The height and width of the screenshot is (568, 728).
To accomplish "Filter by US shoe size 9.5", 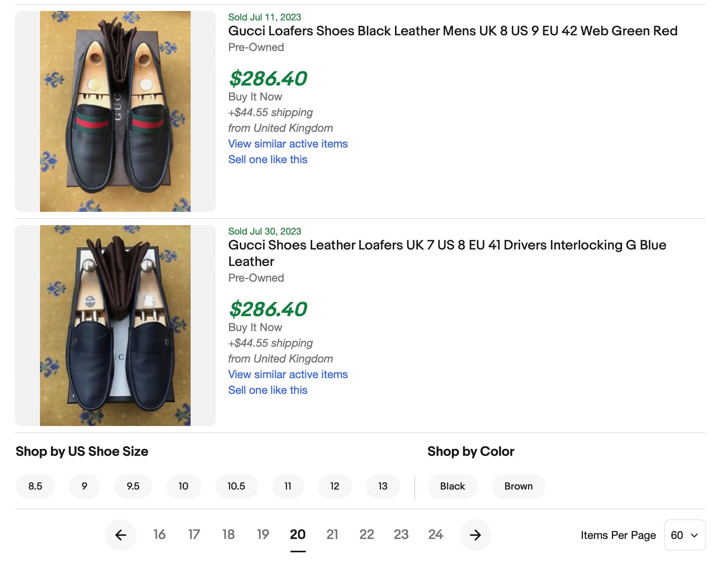I will (x=133, y=486).
